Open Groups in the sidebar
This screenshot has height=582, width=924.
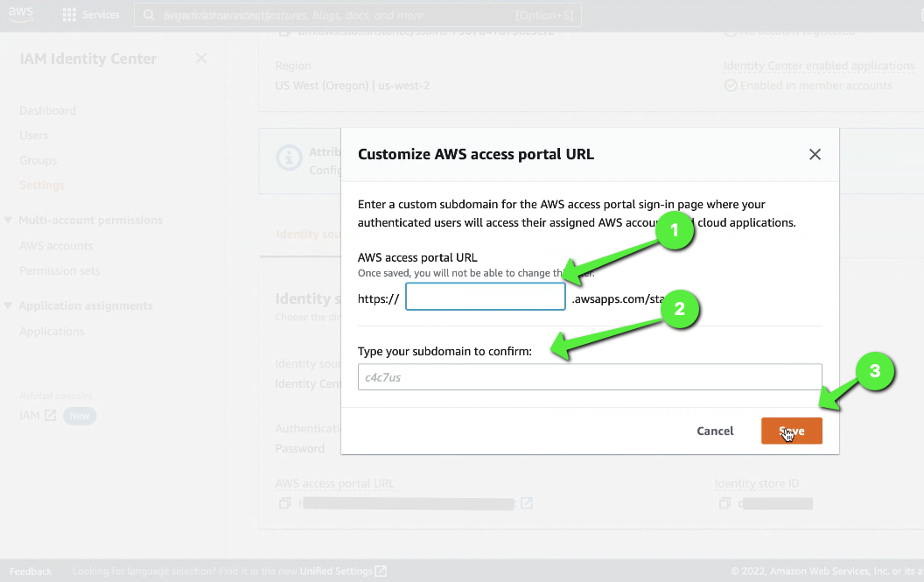pos(38,160)
